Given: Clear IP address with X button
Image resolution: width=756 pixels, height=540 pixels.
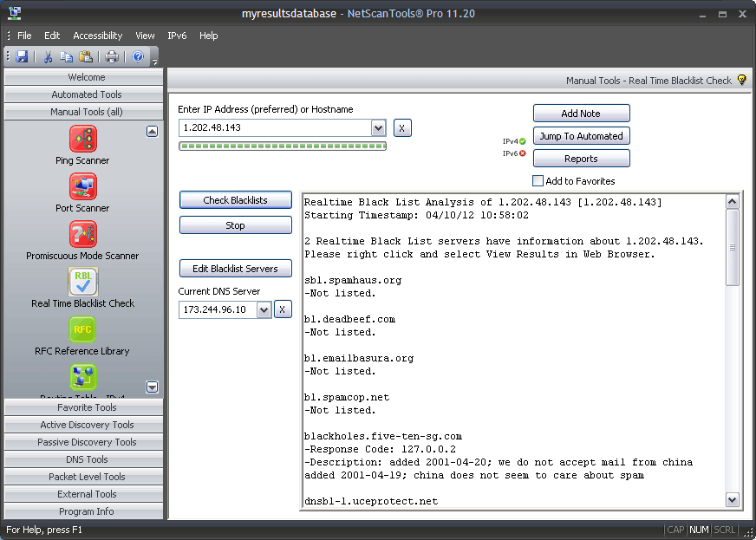Looking at the screenshot, I should coord(402,128).
